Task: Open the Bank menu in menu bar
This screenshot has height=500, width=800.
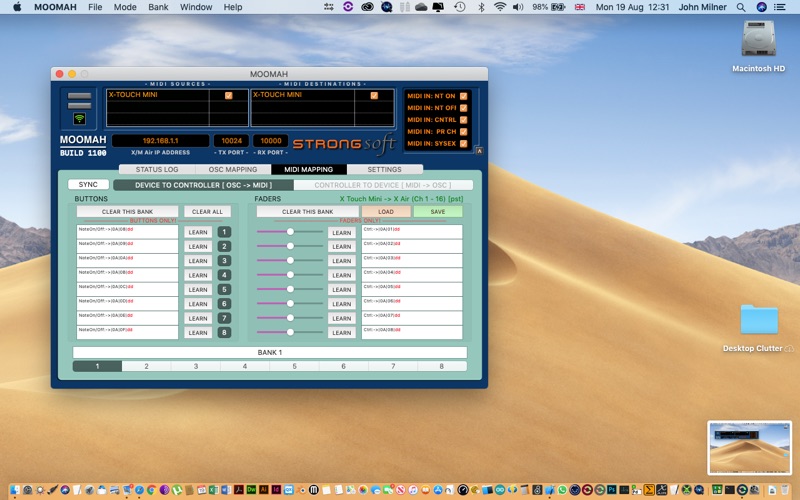Action: [158, 7]
